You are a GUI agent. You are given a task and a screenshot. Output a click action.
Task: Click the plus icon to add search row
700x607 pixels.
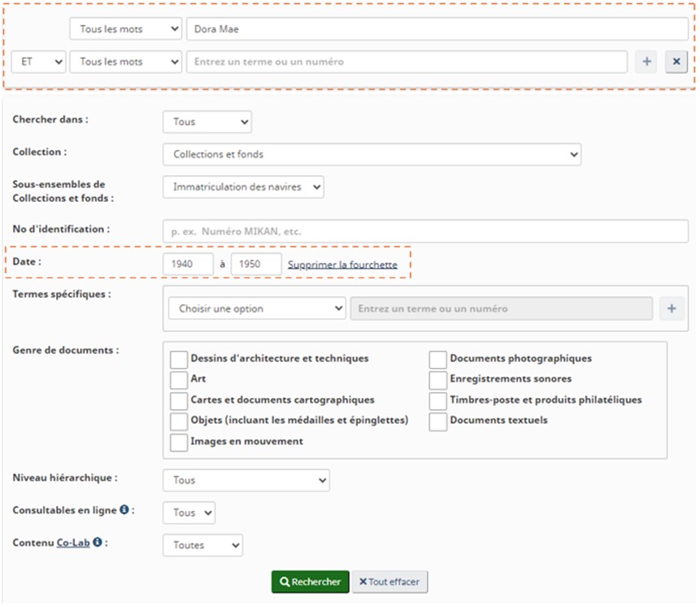(646, 62)
